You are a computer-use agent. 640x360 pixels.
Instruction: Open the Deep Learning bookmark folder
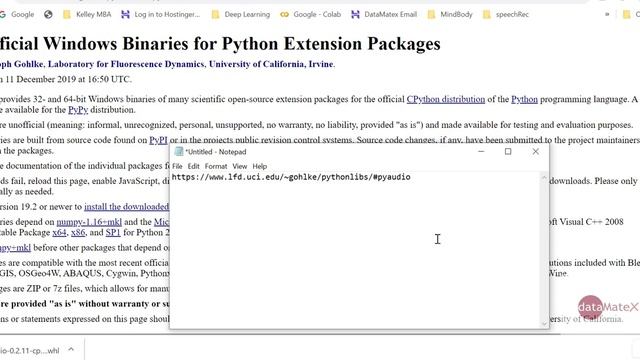pos(241,14)
